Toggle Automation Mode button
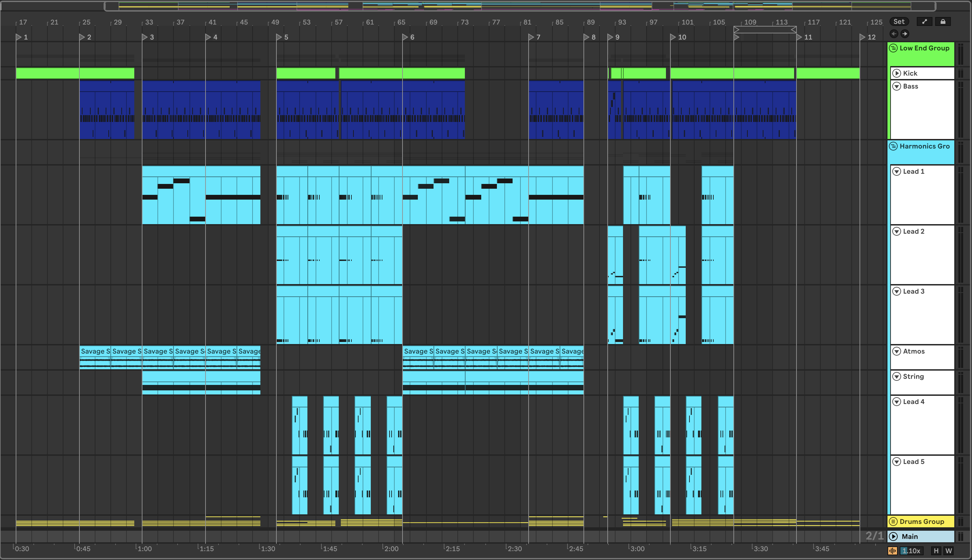Image resolution: width=972 pixels, height=560 pixels. pos(924,21)
